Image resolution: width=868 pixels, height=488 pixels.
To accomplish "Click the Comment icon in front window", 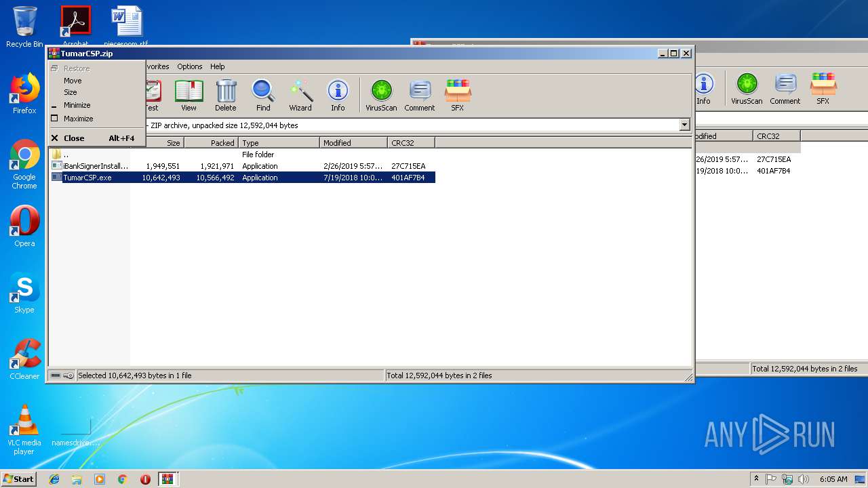I will (x=420, y=95).
